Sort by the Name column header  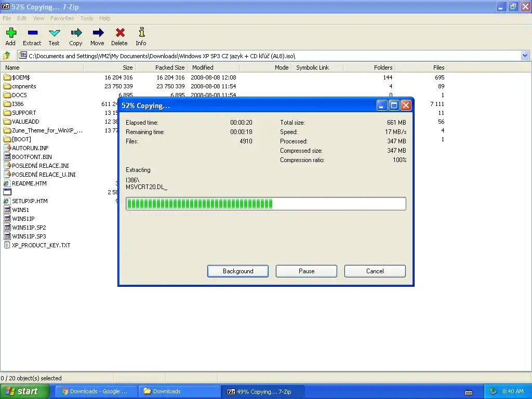43,68
